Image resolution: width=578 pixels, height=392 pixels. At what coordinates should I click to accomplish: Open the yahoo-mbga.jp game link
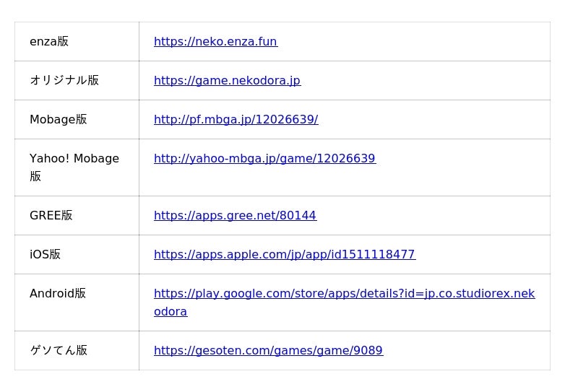coord(264,159)
